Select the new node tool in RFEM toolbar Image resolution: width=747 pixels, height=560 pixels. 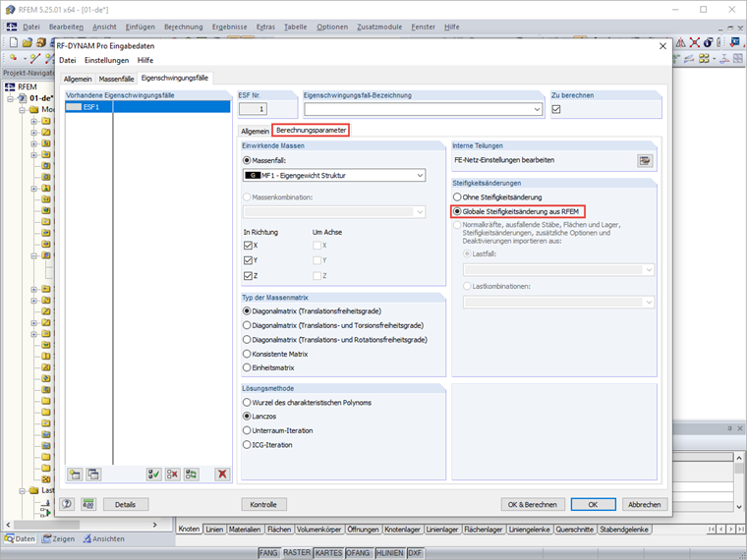click(x=13, y=58)
